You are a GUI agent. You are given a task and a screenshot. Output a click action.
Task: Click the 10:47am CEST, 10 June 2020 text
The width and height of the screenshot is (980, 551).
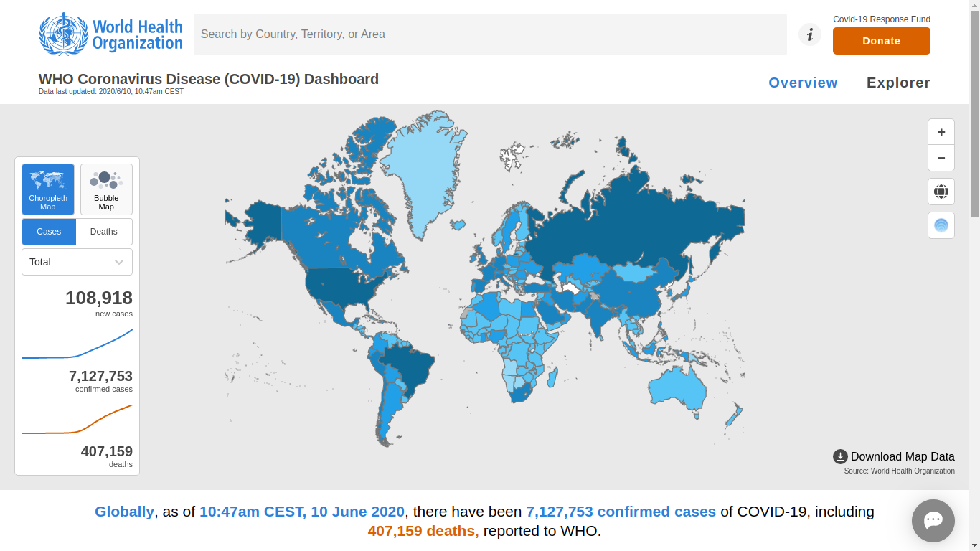tap(302, 512)
